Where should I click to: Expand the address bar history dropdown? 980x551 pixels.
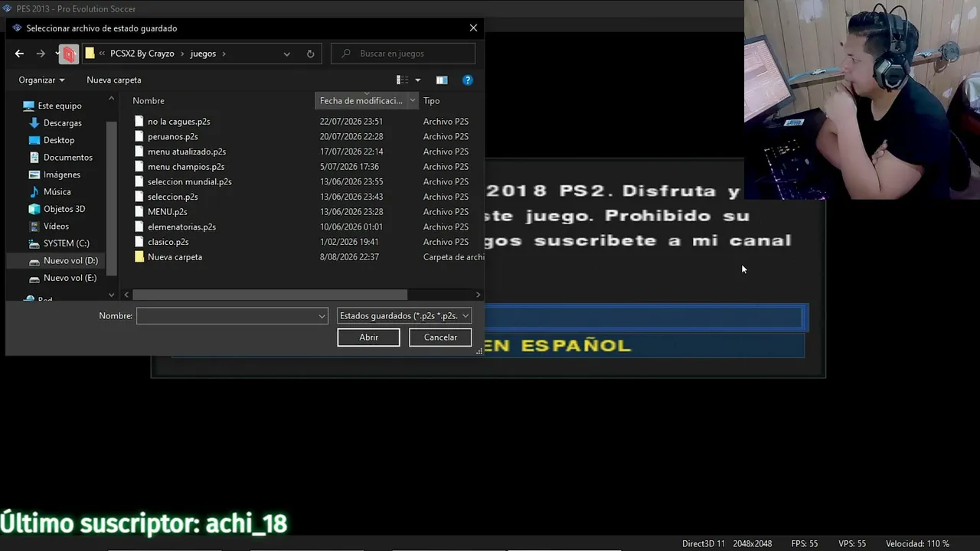pyautogui.click(x=286, y=54)
